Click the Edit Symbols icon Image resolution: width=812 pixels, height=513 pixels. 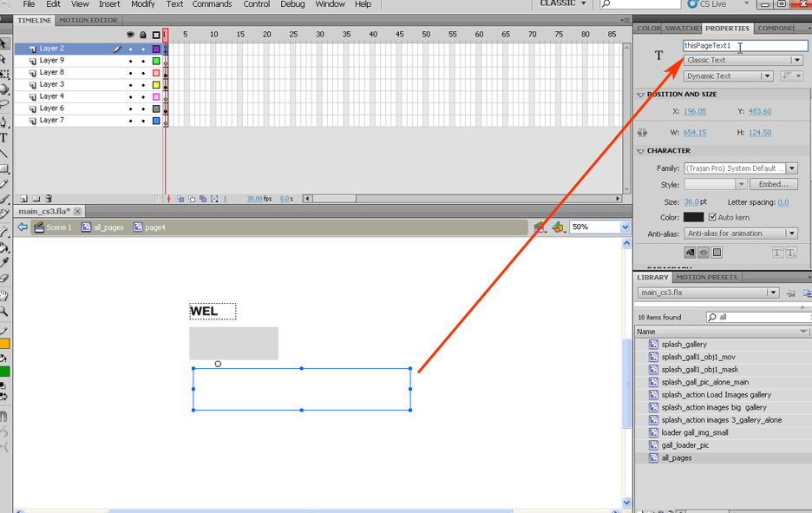(x=559, y=227)
